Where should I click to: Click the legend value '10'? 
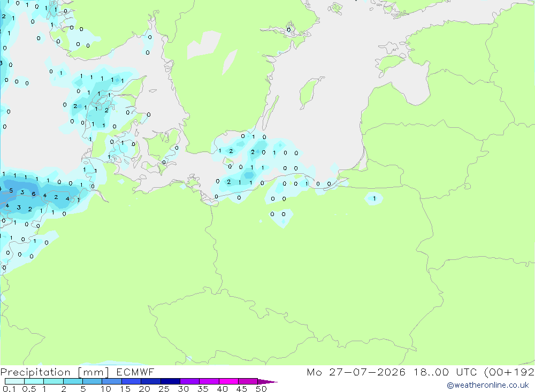[x=105, y=389]
